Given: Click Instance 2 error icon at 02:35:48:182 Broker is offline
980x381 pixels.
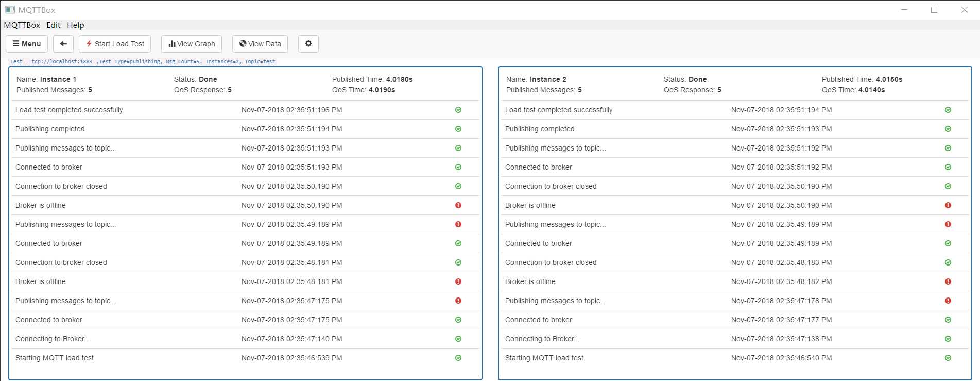Looking at the screenshot, I should pos(948,281).
